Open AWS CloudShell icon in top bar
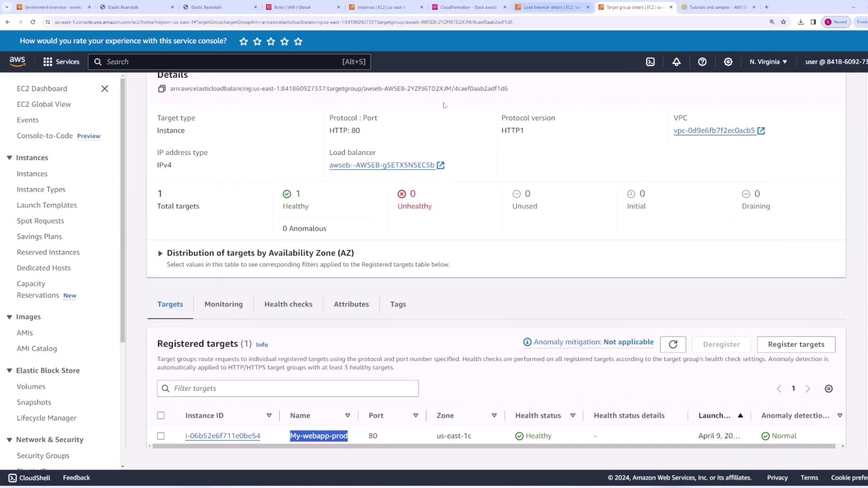 650,62
